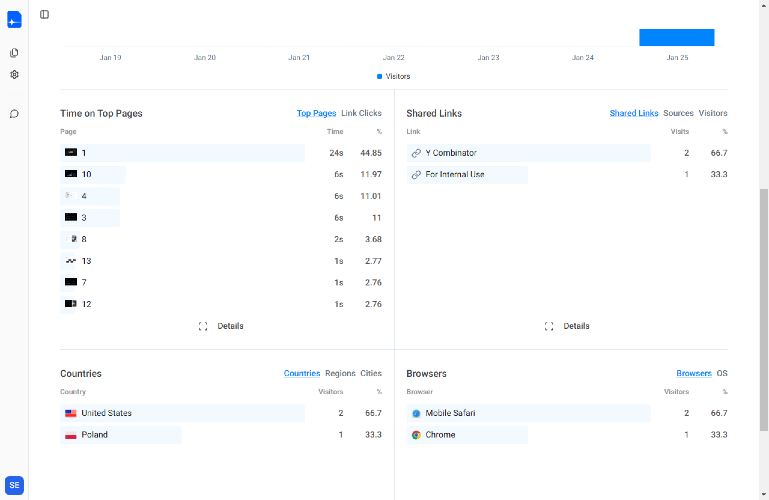
Task: Open page 13 thumbnail
Action: click(x=71, y=261)
